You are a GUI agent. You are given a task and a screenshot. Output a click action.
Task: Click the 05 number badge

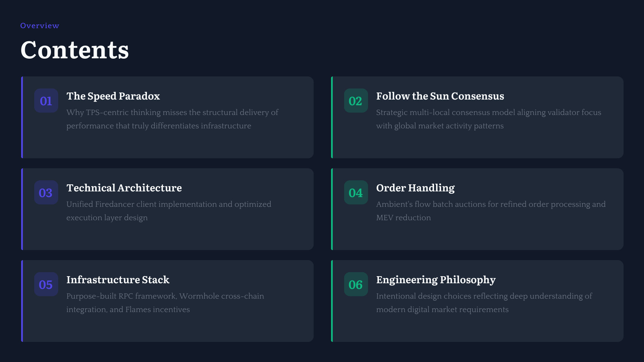coord(46,284)
